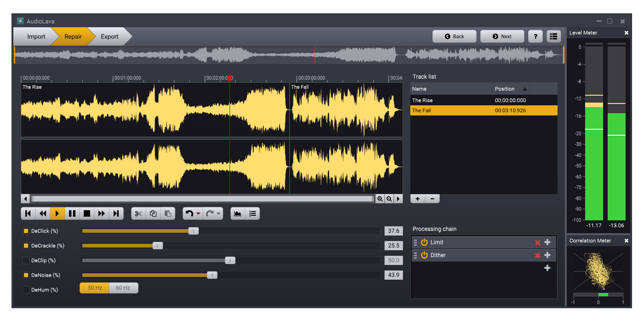Remove the Limit effect with red X

tap(537, 242)
